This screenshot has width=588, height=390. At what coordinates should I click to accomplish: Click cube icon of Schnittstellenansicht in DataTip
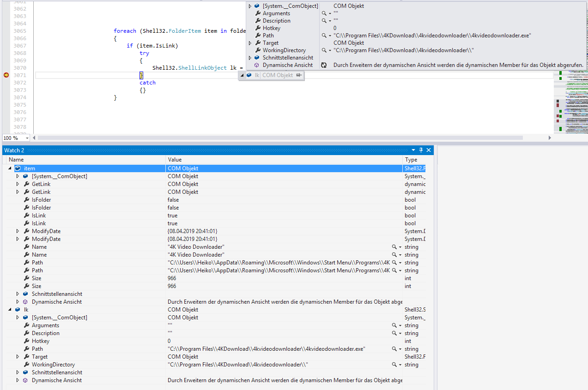click(x=257, y=58)
